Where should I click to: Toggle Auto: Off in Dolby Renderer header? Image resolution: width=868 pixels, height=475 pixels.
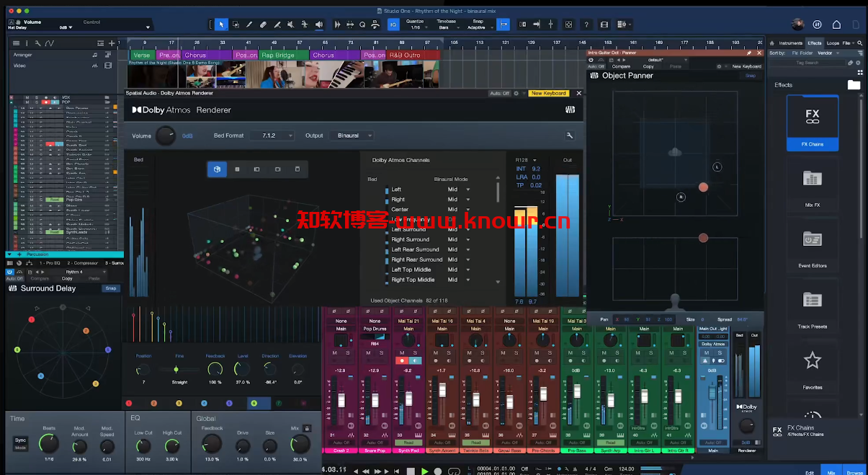(x=499, y=93)
